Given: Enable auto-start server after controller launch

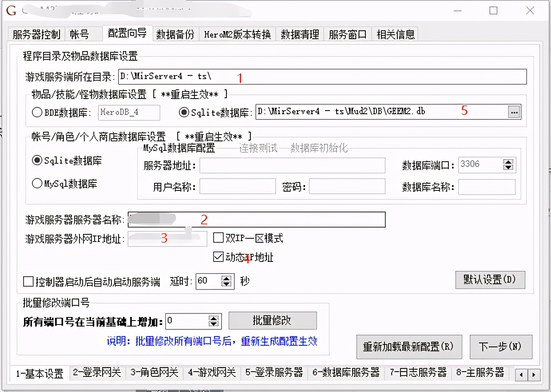Looking at the screenshot, I should tap(28, 281).
